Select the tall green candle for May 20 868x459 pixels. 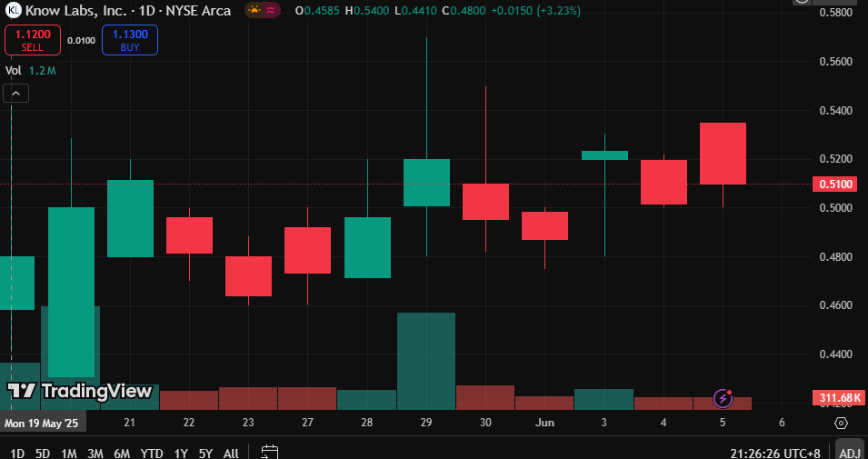click(x=71, y=293)
